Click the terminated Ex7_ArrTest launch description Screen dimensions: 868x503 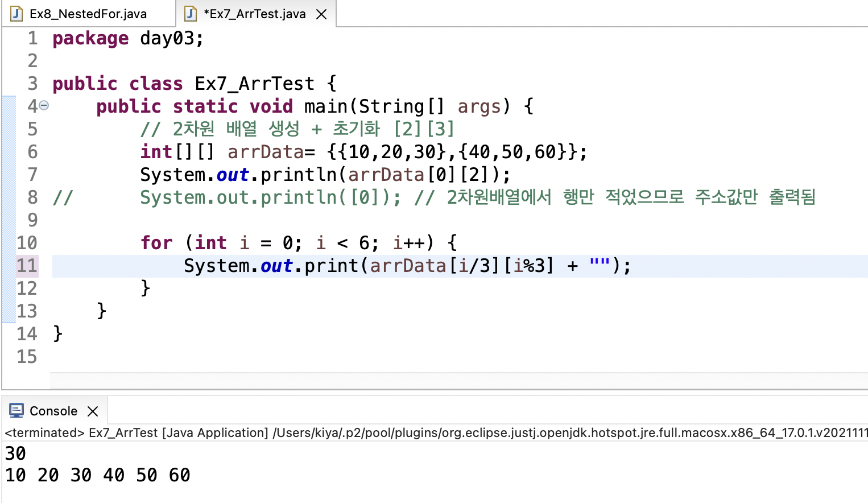(x=435, y=433)
